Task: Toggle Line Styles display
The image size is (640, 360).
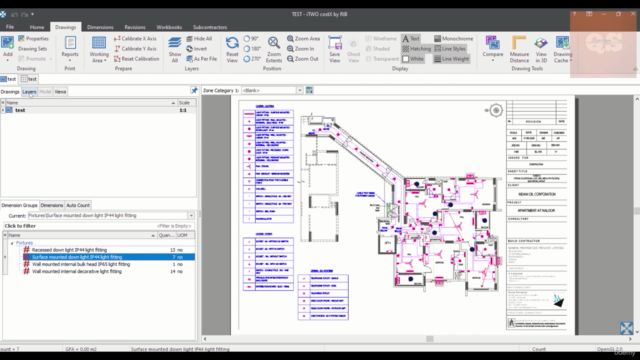Action: tap(450, 49)
